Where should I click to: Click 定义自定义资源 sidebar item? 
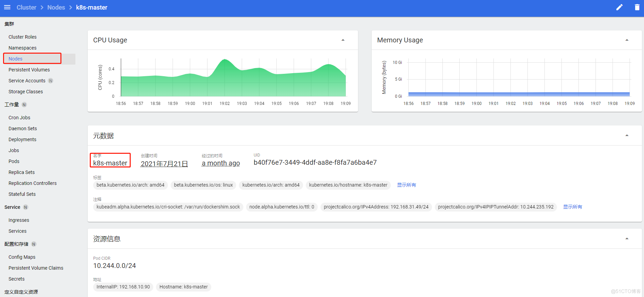tap(21, 292)
